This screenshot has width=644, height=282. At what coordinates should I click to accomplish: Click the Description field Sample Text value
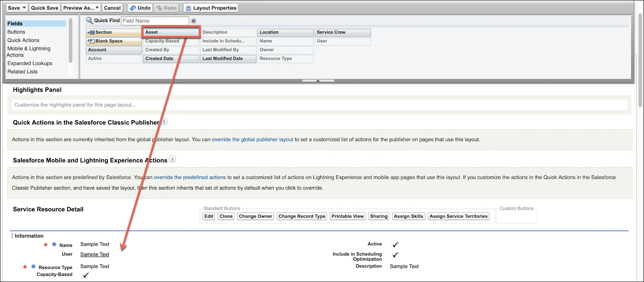point(404,266)
